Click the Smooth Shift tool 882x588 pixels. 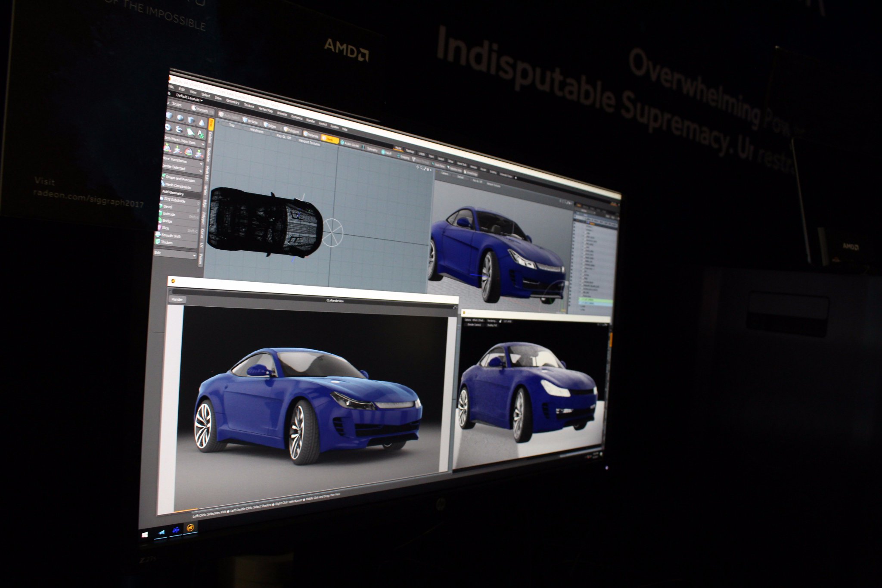177,236
